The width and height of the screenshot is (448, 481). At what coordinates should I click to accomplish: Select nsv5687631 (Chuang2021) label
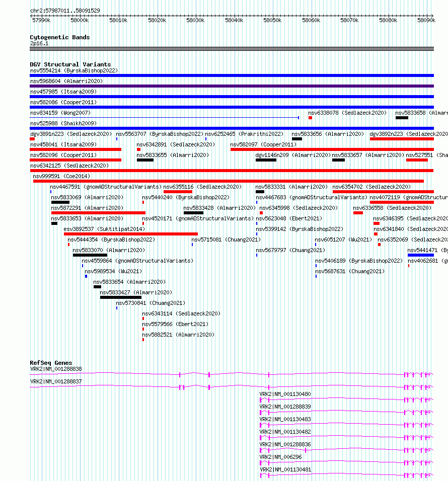(x=350, y=272)
